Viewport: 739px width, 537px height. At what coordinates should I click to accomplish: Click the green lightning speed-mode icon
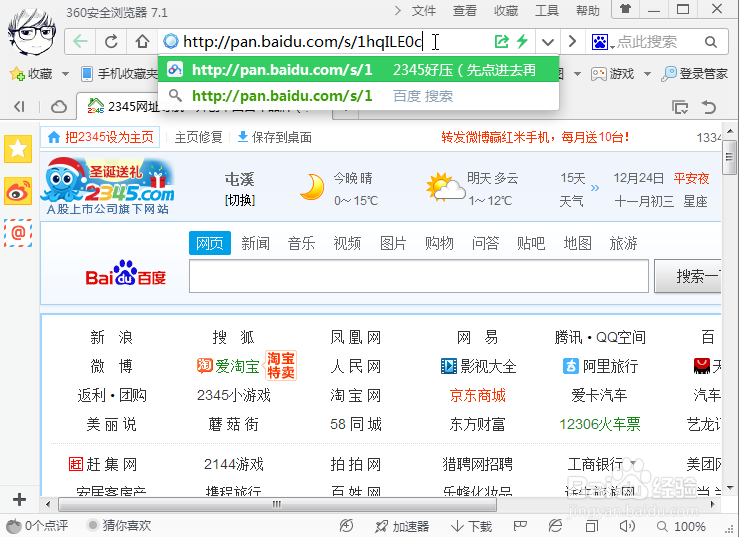pyautogui.click(x=522, y=41)
